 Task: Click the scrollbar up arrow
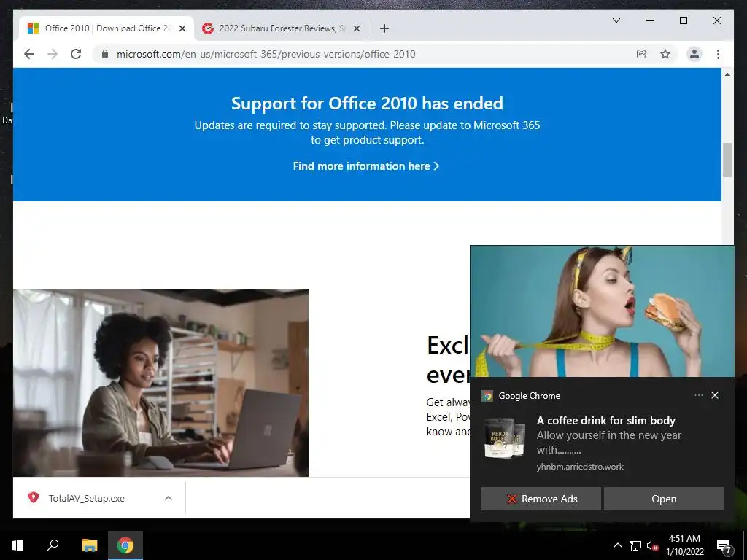[727, 74]
